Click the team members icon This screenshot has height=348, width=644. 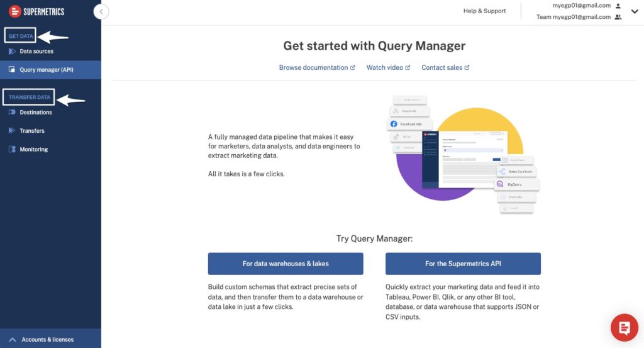point(618,17)
